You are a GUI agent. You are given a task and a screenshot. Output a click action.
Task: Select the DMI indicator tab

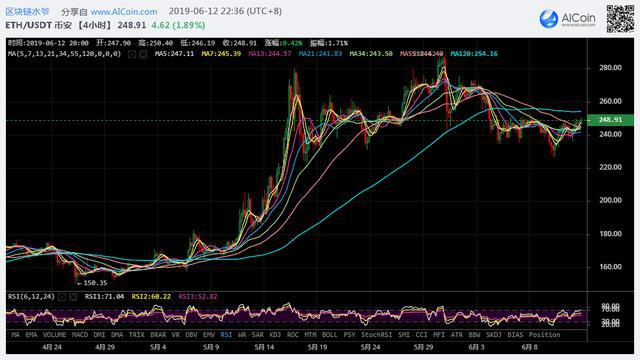(x=99, y=335)
